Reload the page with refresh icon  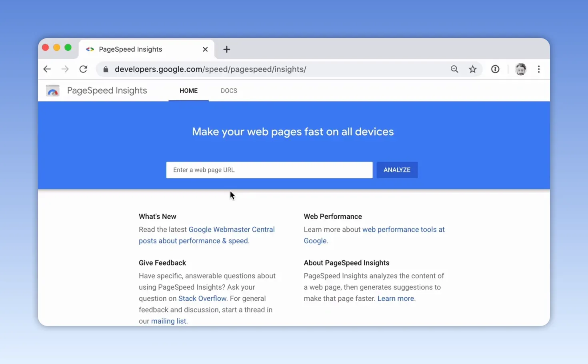(x=83, y=69)
